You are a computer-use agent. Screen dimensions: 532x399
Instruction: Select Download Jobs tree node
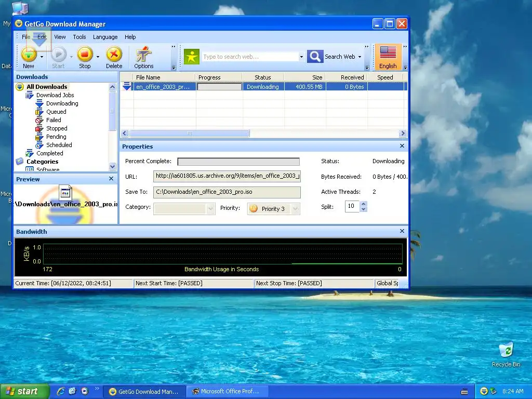[x=55, y=96]
